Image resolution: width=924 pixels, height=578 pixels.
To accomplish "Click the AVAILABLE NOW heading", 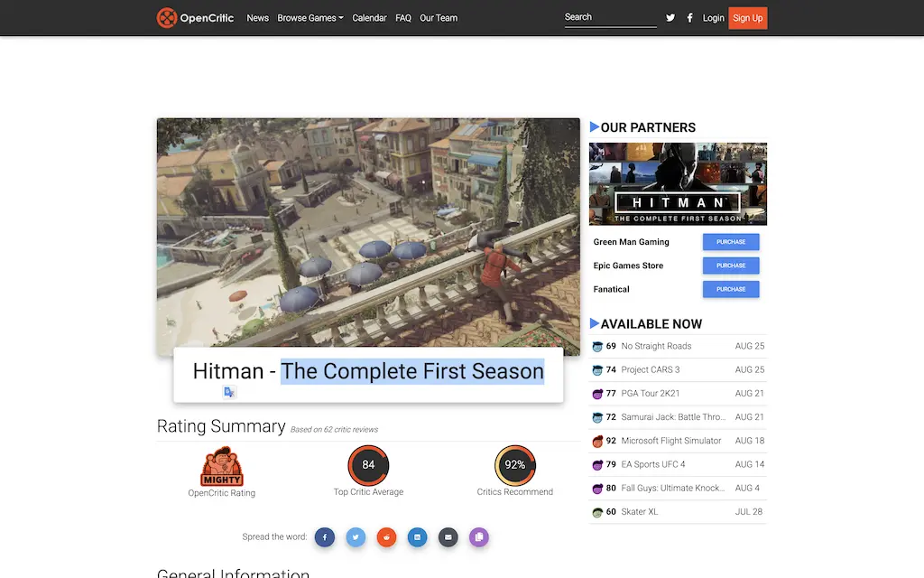I will click(651, 324).
